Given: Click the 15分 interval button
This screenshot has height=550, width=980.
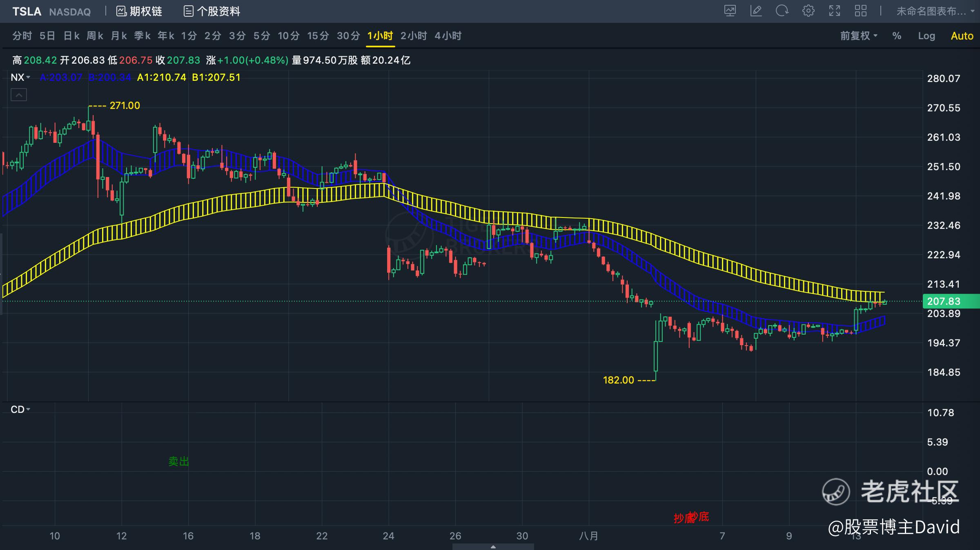Looking at the screenshot, I should point(318,36).
